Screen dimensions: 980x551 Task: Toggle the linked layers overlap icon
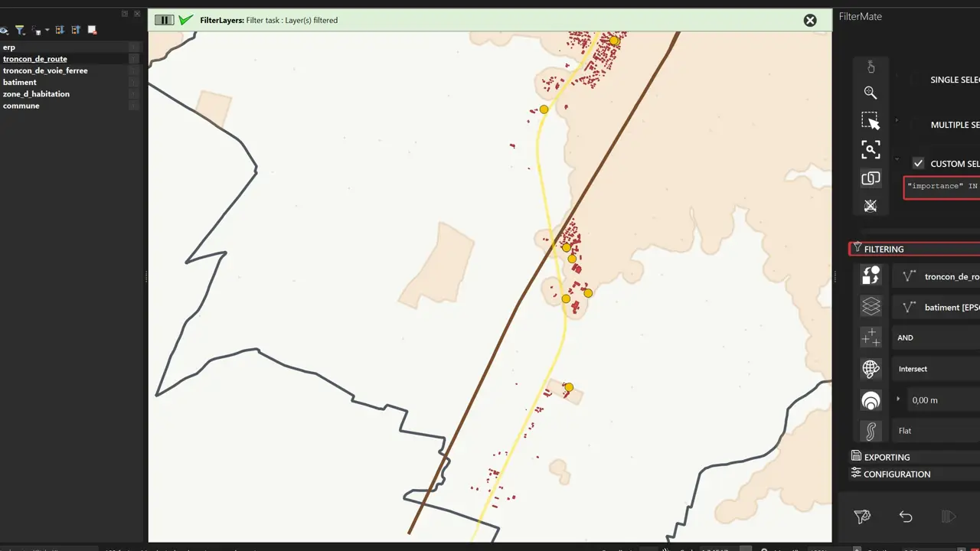tap(871, 178)
